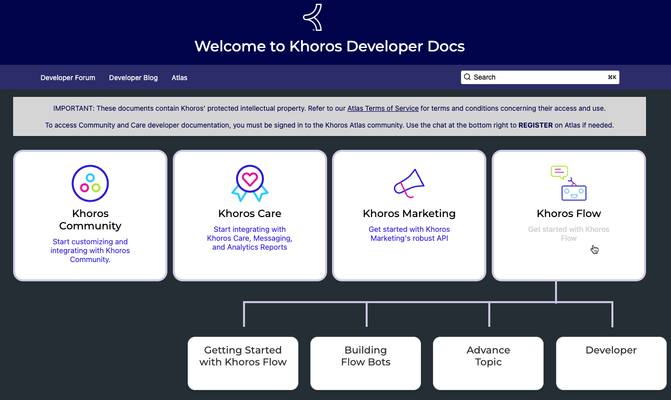Screen dimensions: 671x400
Task: Click the magnifier icon in the search box
Action: pos(467,77)
